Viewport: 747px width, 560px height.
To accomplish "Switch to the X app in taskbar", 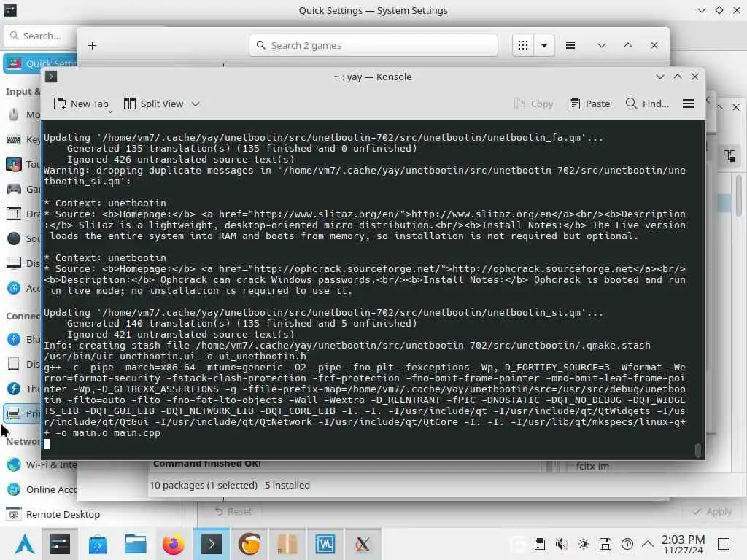I will point(363,544).
